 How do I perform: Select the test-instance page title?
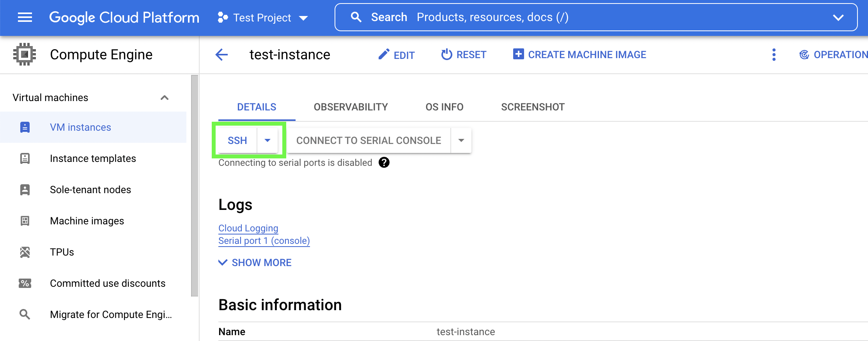click(290, 55)
